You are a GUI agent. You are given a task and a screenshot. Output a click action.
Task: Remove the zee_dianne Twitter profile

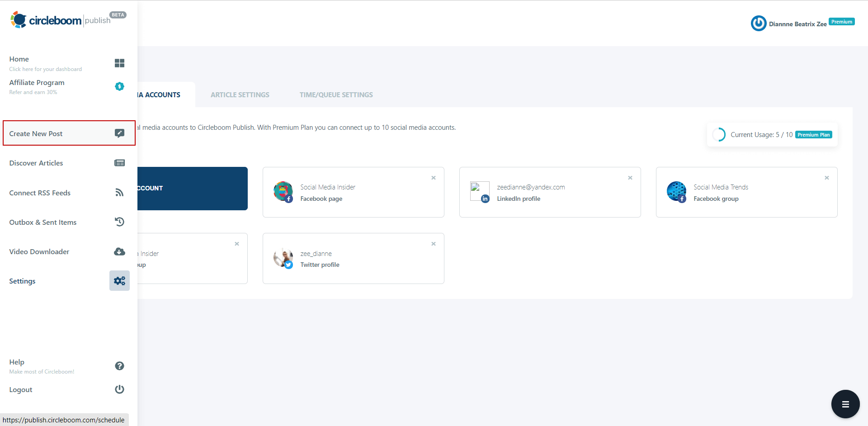pos(433,243)
